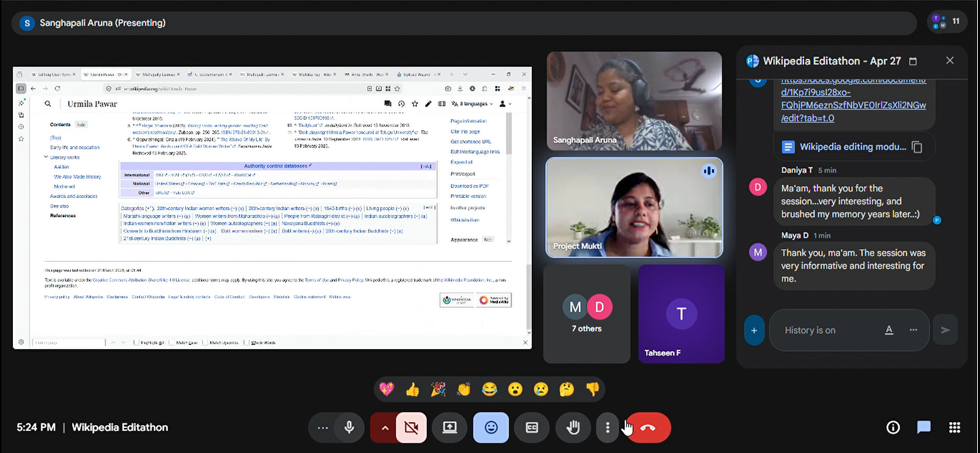Open meeting details info icon
This screenshot has height=453, width=980.
coord(893,428)
